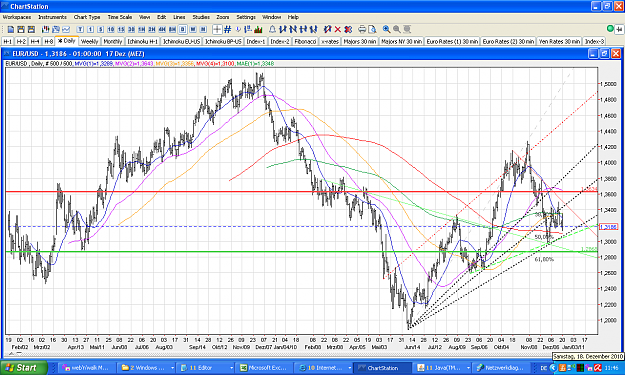The image size is (625, 375).
Task: Open the Windows Explorer taskbar group
Action: click(x=145, y=368)
